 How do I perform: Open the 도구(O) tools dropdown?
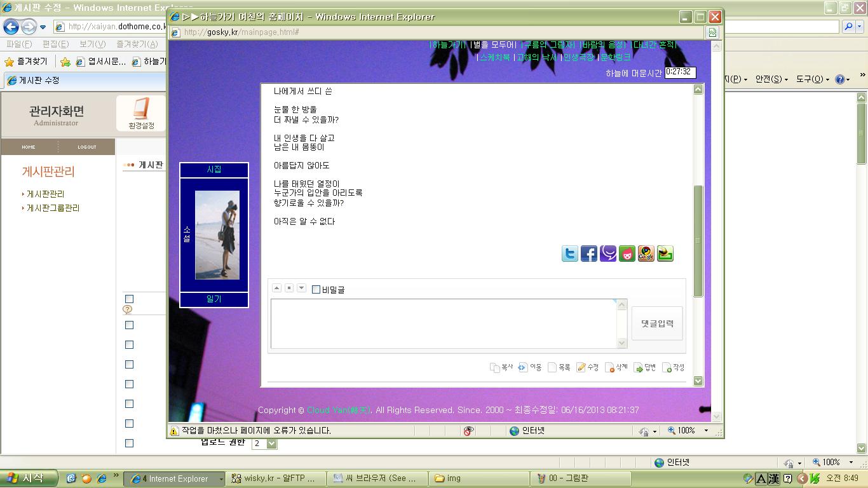tap(813, 79)
